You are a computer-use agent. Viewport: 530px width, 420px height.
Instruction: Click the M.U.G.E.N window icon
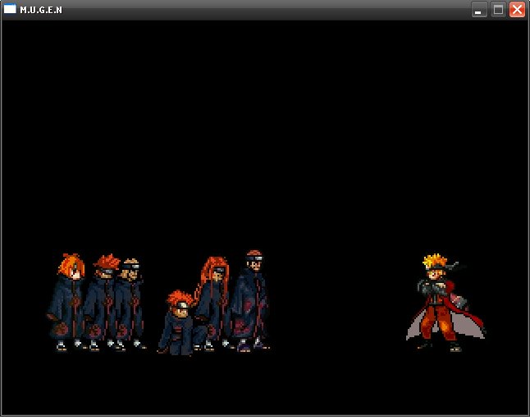10,9
